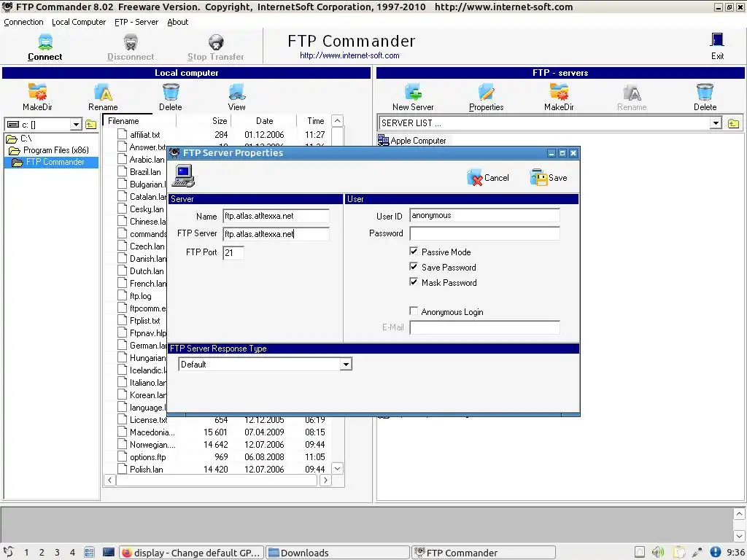This screenshot has width=747, height=560.
Task: Click FTP servers Delete trash icon
Action: pos(705,92)
